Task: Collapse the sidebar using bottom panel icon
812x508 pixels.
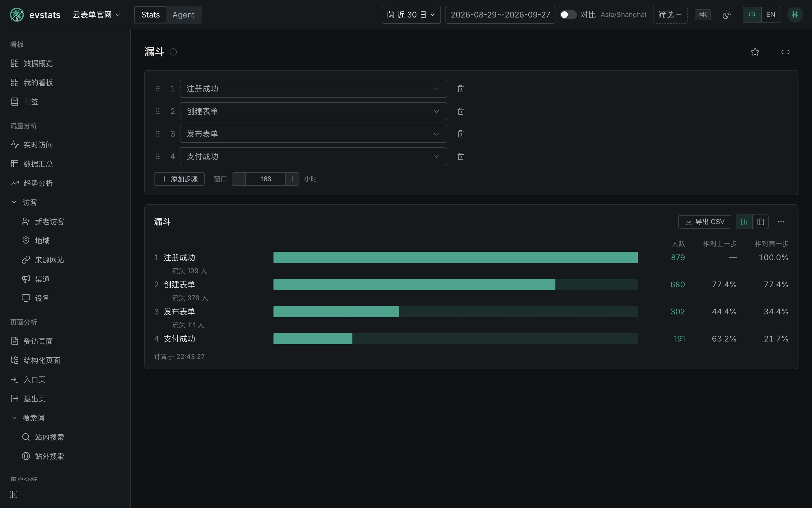Action: 14,494
